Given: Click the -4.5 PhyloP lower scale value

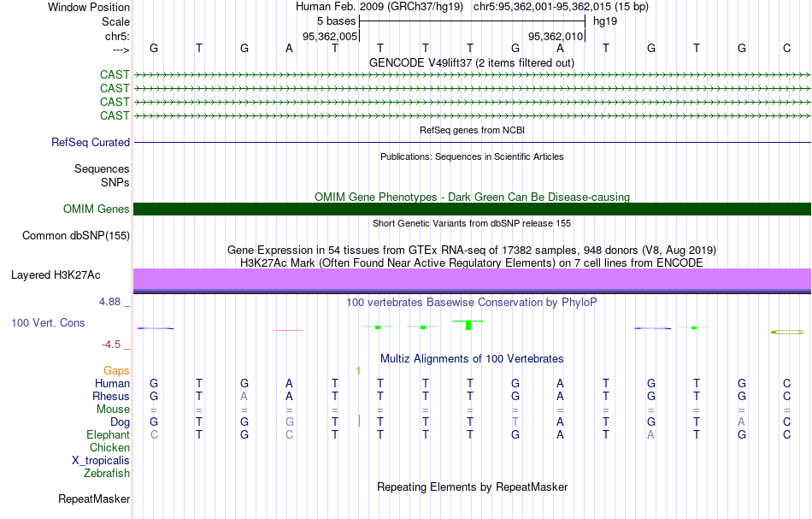Looking at the screenshot, I should [111, 344].
